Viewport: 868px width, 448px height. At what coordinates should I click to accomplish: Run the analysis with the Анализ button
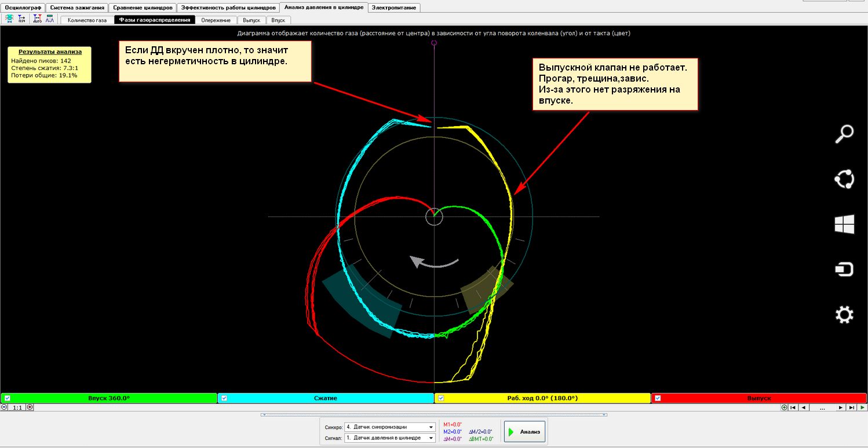point(524,431)
